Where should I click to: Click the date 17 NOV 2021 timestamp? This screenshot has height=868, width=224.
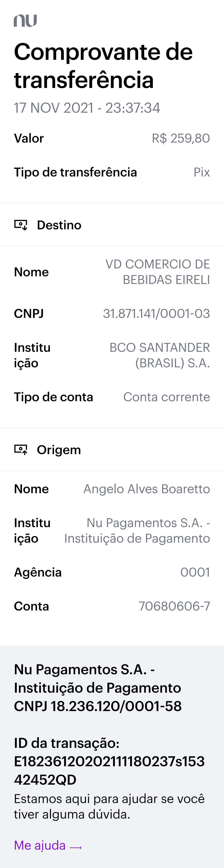coord(87,108)
